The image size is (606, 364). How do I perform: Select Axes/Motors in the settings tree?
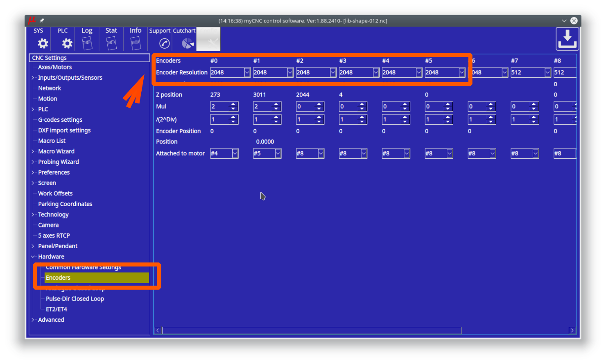coord(55,67)
